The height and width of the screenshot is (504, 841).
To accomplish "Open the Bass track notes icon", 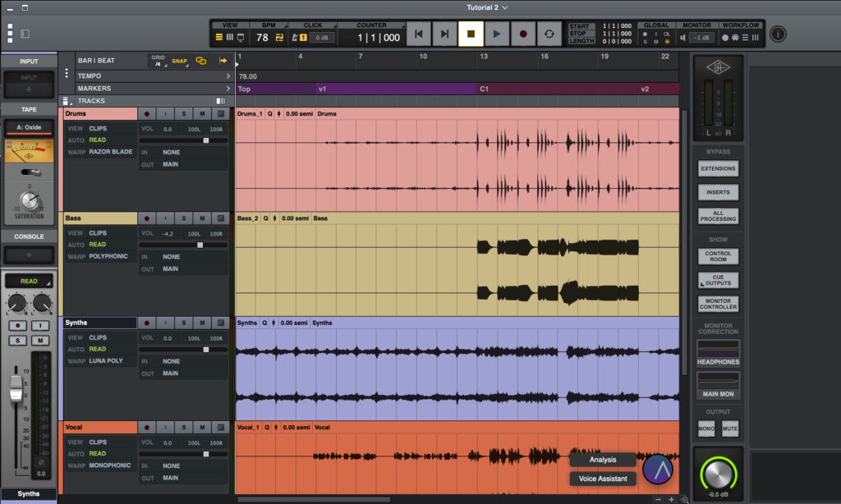I will [220, 218].
